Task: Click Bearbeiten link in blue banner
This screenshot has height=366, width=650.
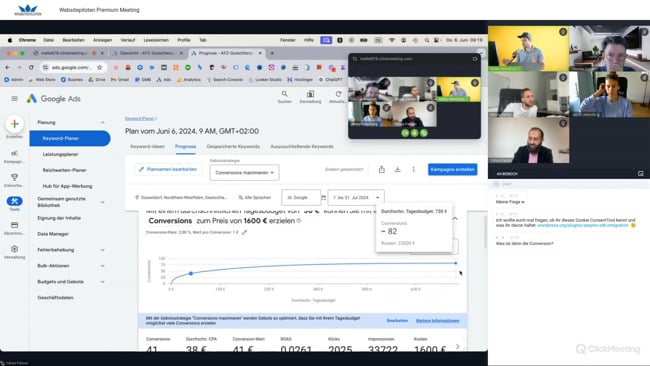Action: pos(397,320)
